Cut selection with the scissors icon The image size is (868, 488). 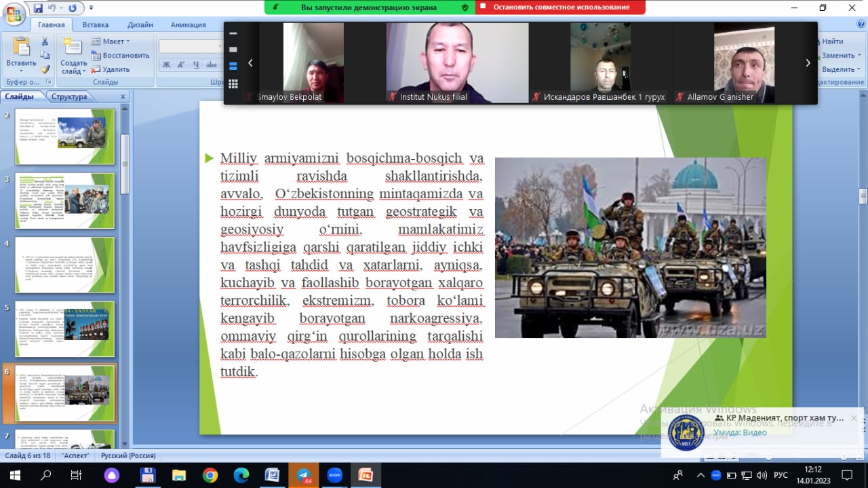(45, 41)
